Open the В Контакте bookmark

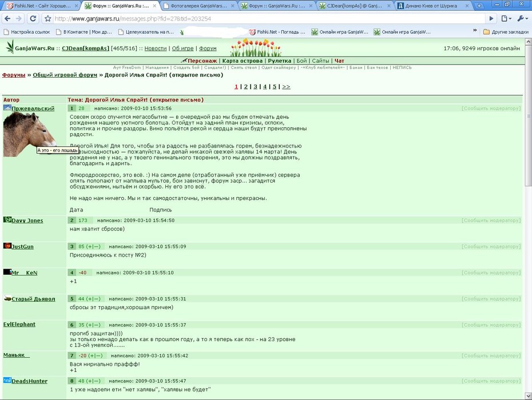pyautogui.click(x=84, y=32)
